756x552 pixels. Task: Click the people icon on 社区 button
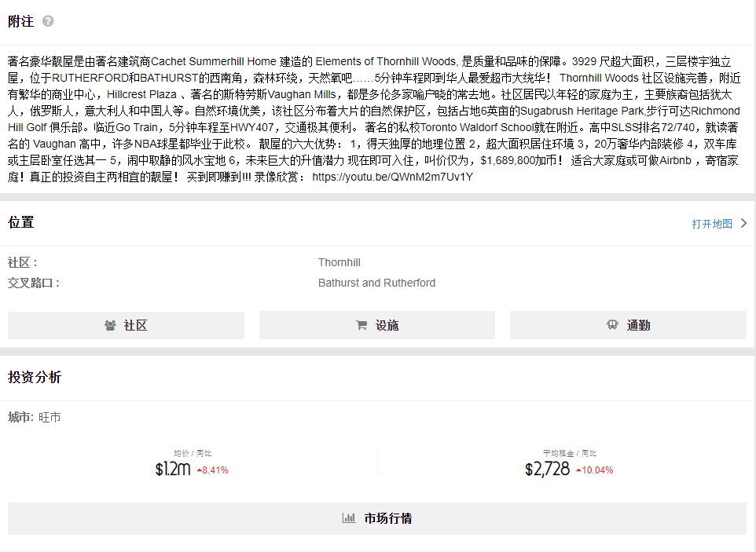(110, 325)
